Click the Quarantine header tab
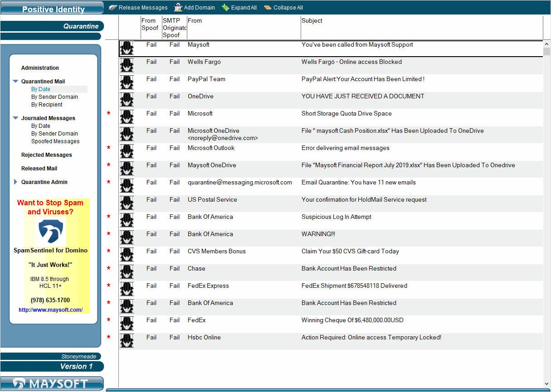551x392 pixels. pos(52,26)
